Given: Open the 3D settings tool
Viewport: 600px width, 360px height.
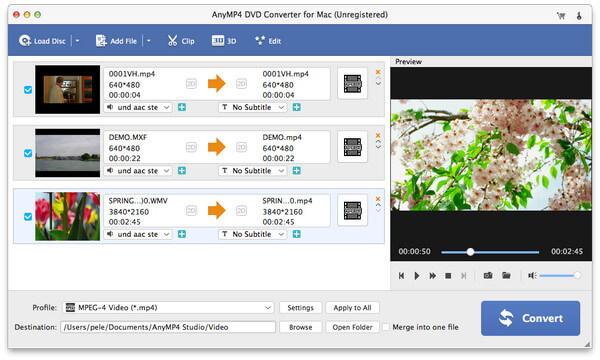Looking at the screenshot, I should click(x=224, y=41).
